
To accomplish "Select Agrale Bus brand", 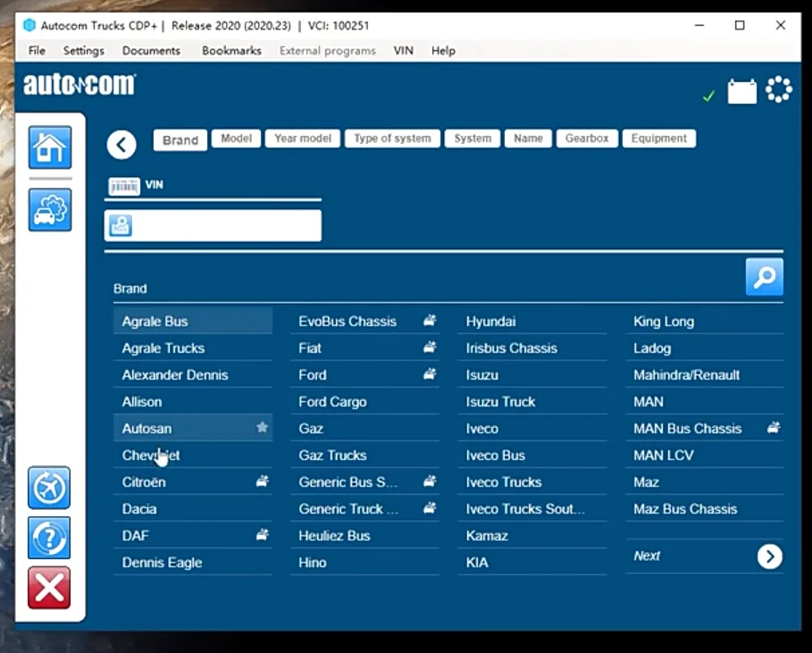I will (193, 321).
